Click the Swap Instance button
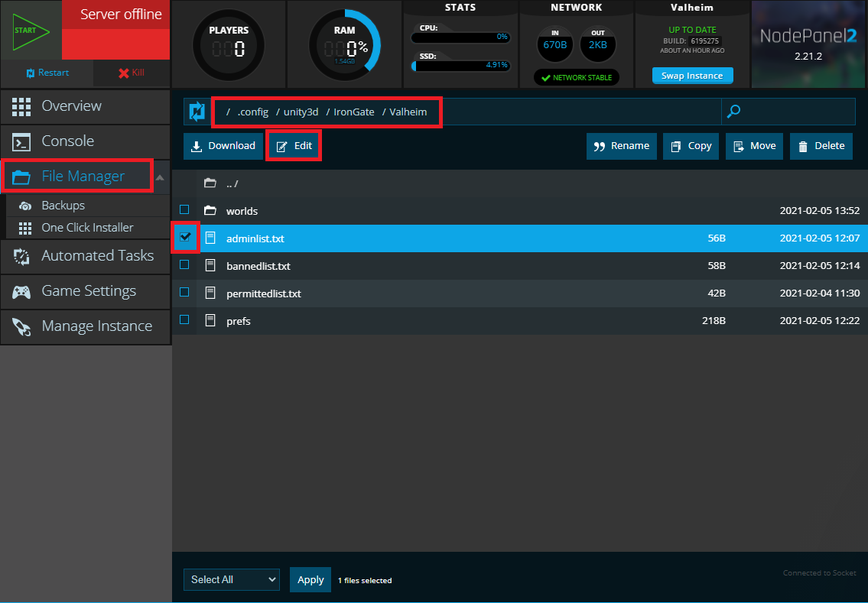The width and height of the screenshot is (868, 603). pos(692,75)
